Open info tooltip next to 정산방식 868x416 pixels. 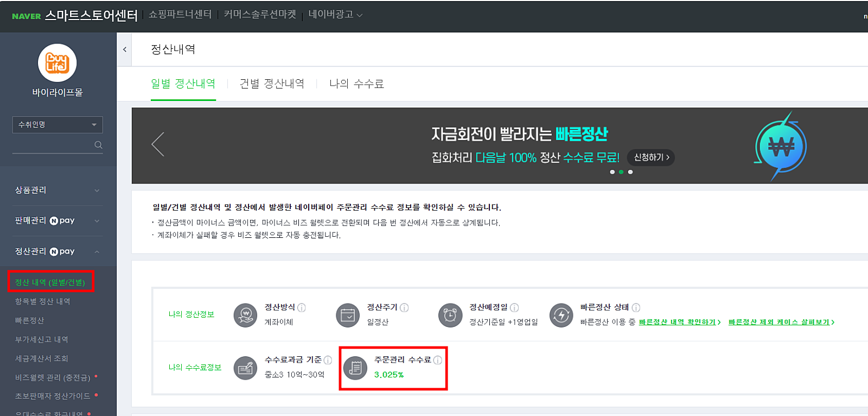[302, 307]
